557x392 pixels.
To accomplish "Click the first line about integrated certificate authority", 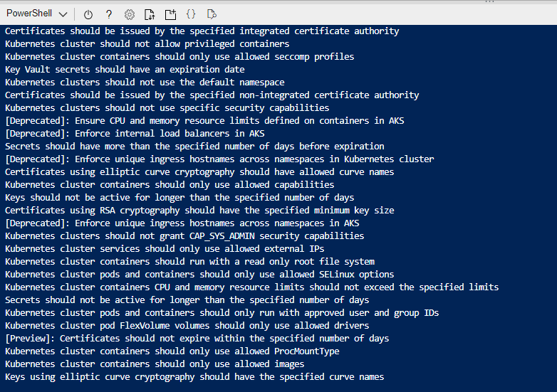I will click(202, 31).
